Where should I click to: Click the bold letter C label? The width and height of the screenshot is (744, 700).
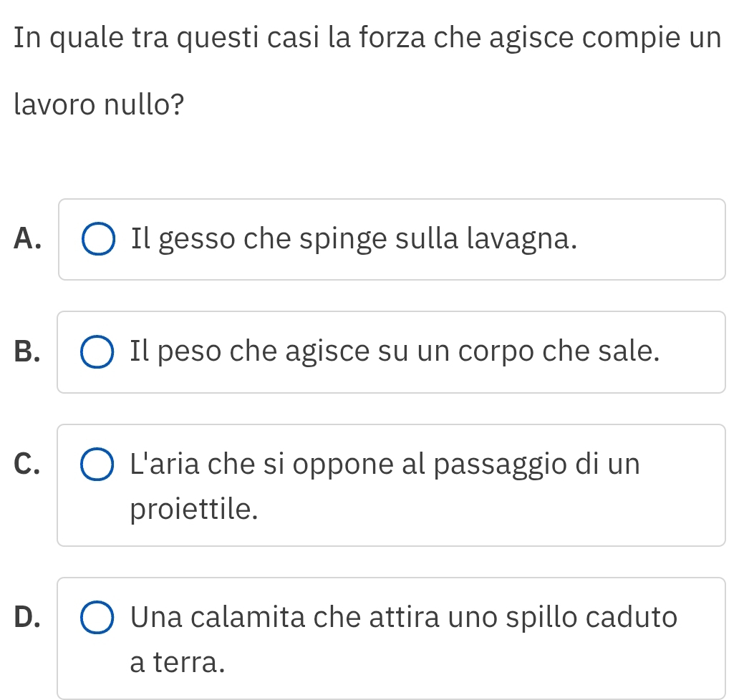click(x=26, y=465)
